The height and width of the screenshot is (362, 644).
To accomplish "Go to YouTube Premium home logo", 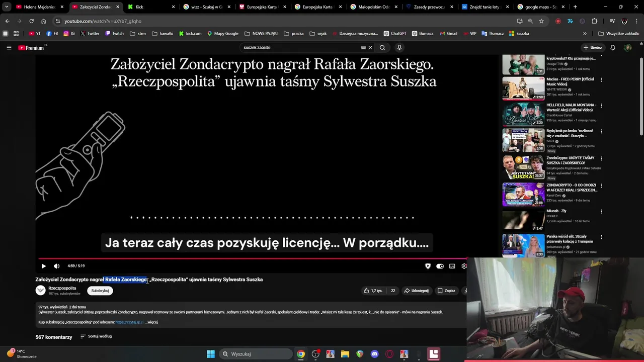I will [31, 48].
